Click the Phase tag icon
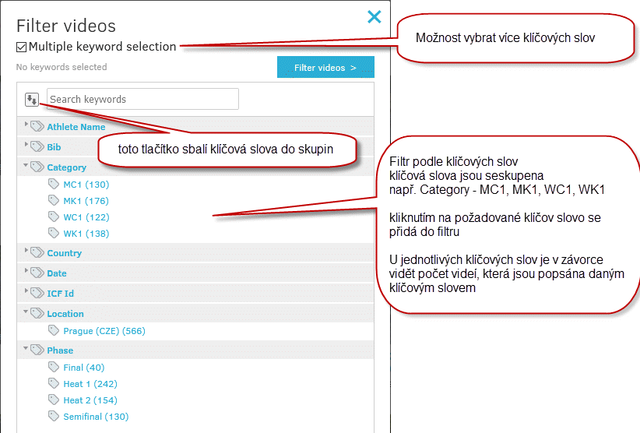640x433 pixels. coord(37,350)
